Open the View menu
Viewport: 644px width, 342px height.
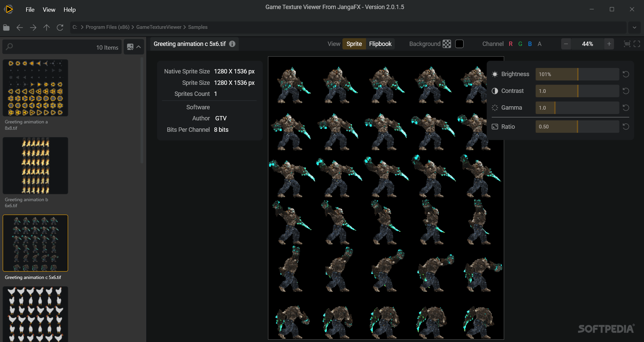(49, 10)
